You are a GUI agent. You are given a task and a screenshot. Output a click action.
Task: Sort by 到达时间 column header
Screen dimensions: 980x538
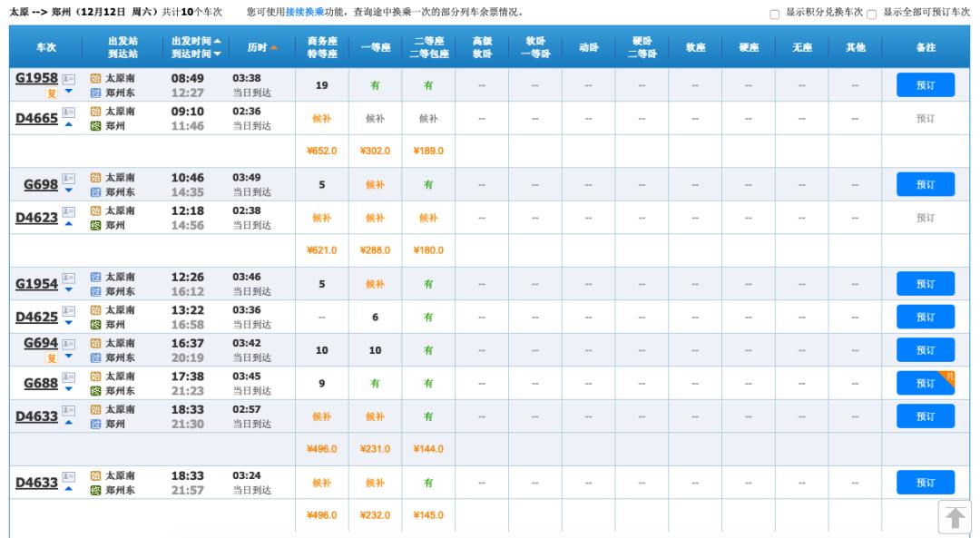point(196,54)
